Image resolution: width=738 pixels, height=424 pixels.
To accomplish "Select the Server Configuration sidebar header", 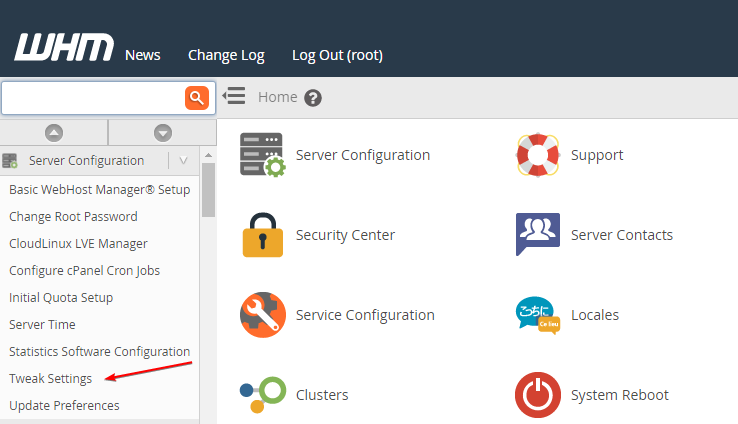I will pos(87,160).
